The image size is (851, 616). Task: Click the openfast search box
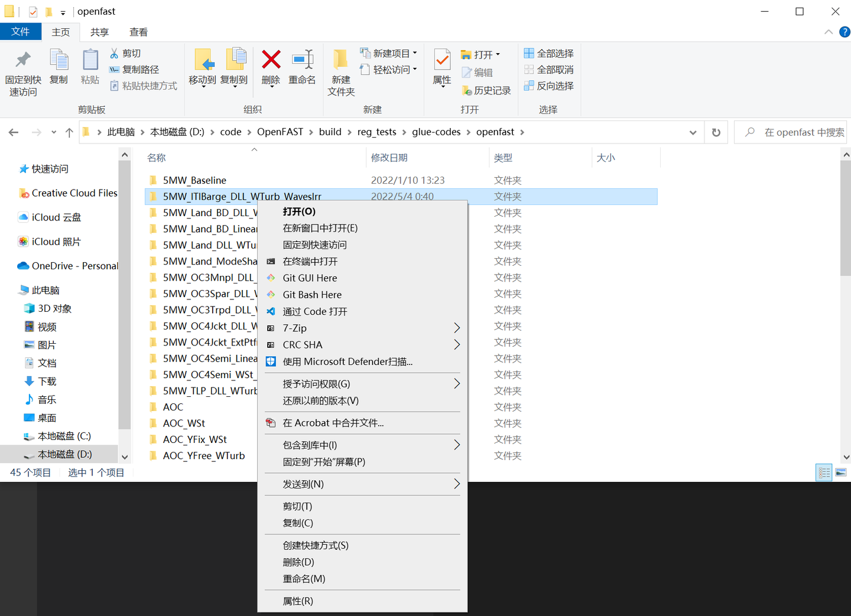795,132
